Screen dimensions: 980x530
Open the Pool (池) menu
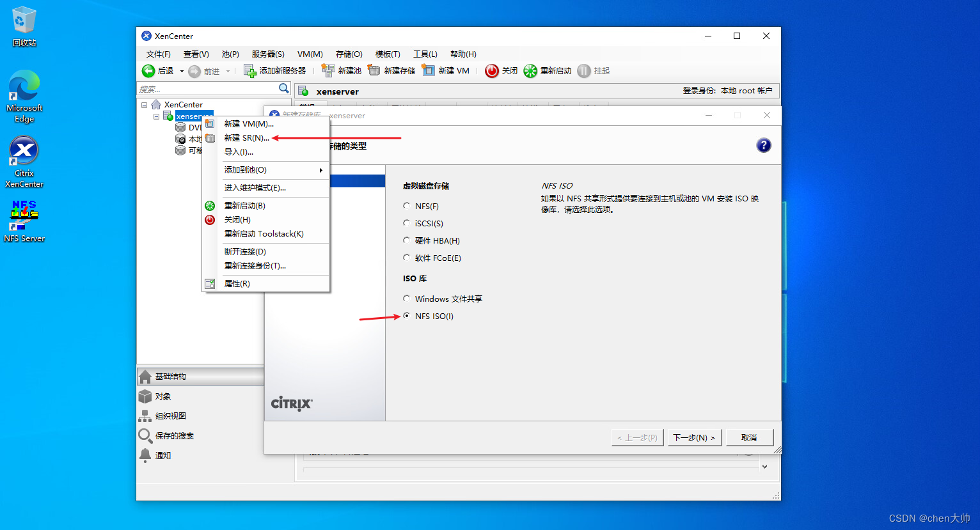click(x=230, y=54)
